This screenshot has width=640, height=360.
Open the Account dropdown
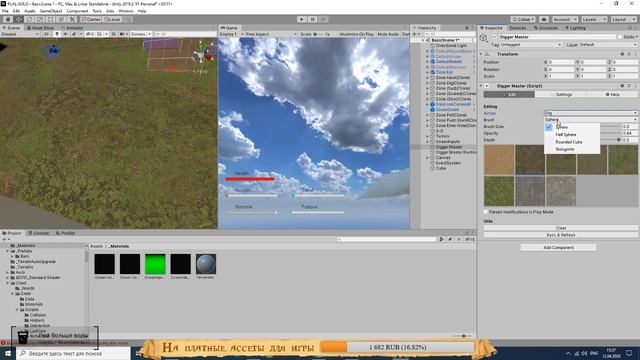pos(564,19)
